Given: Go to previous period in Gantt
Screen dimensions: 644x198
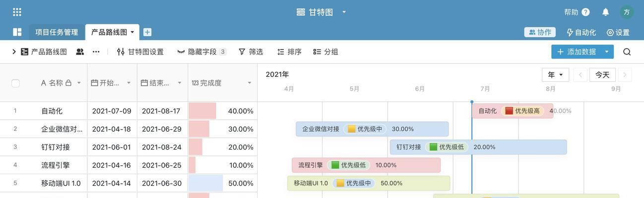Looking at the screenshot, I should pos(580,75).
